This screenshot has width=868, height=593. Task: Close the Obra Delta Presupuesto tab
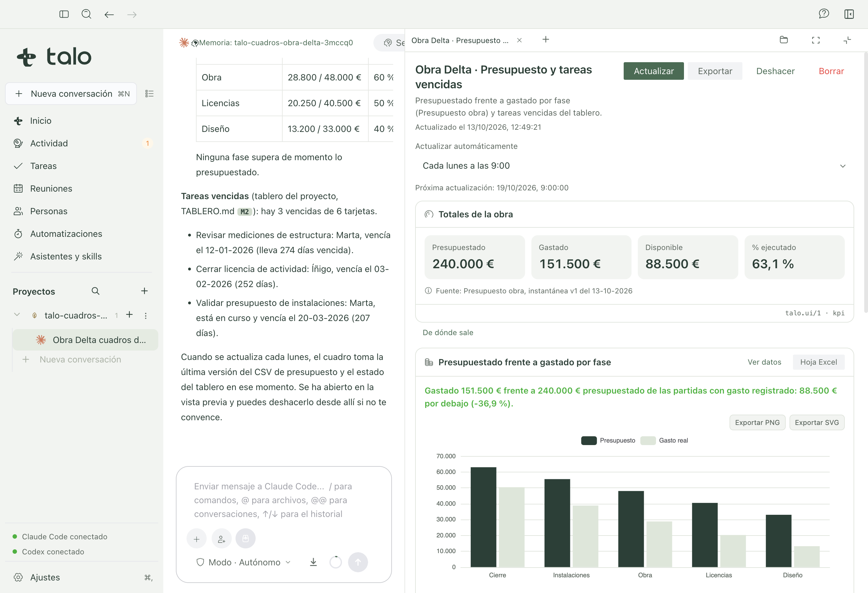point(519,40)
